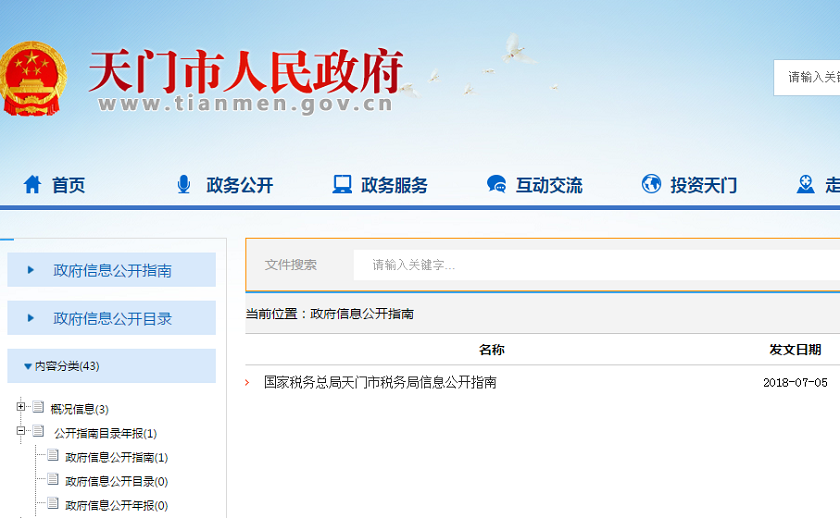The height and width of the screenshot is (518, 840).
Task: Go to the 互动交流 navigation tab
Action: point(548,185)
